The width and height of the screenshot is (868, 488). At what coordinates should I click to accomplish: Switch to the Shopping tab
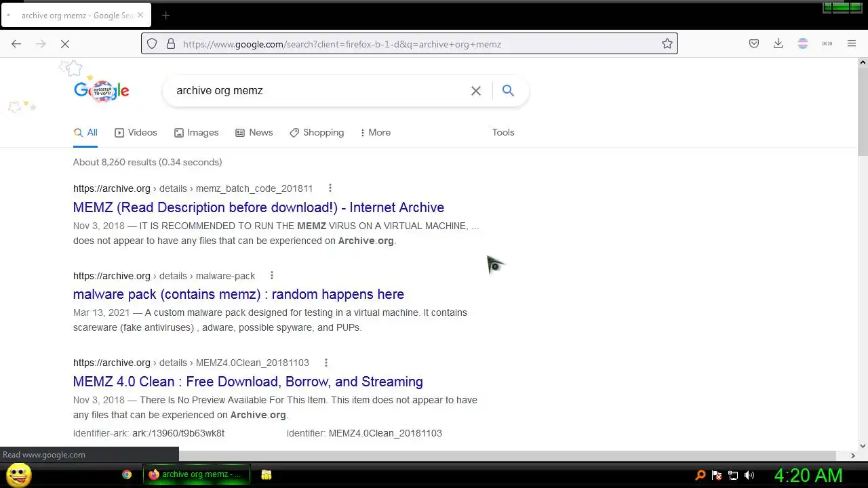[x=317, y=133]
